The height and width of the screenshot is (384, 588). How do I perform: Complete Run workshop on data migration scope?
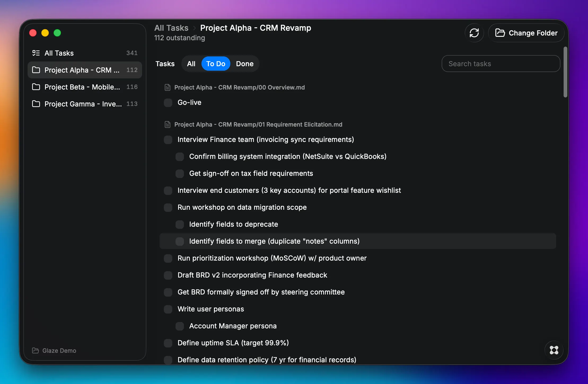pyautogui.click(x=168, y=207)
